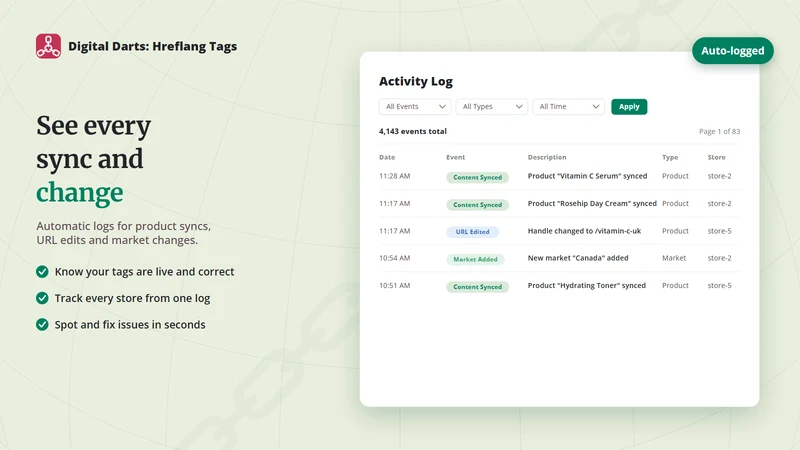The width and height of the screenshot is (800, 450).
Task: Click the 10:51 AM timestamp
Action: [x=394, y=286]
